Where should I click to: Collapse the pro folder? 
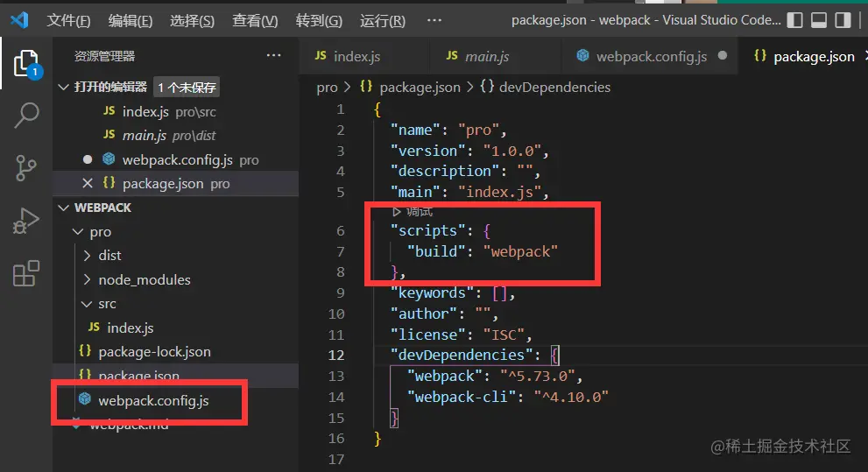click(79, 232)
